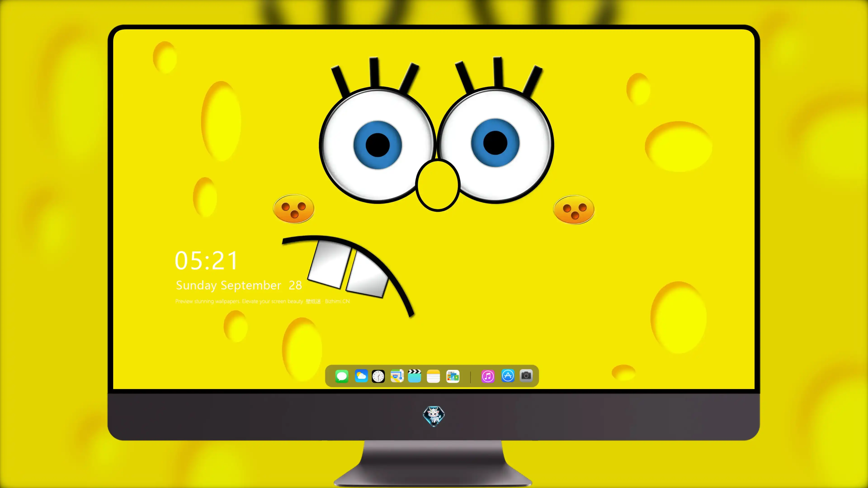Image resolution: width=868 pixels, height=488 pixels.
Task: Launch the Videos clapperboard app
Action: point(415,376)
